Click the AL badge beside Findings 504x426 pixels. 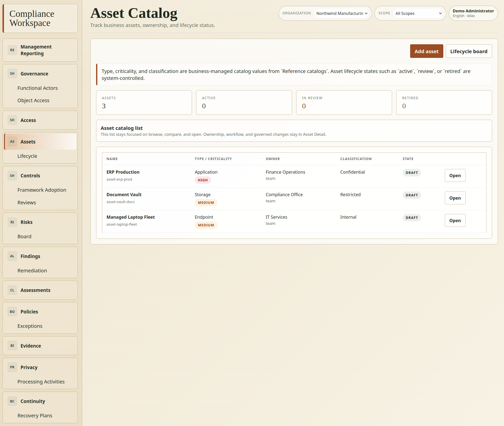coord(12,256)
